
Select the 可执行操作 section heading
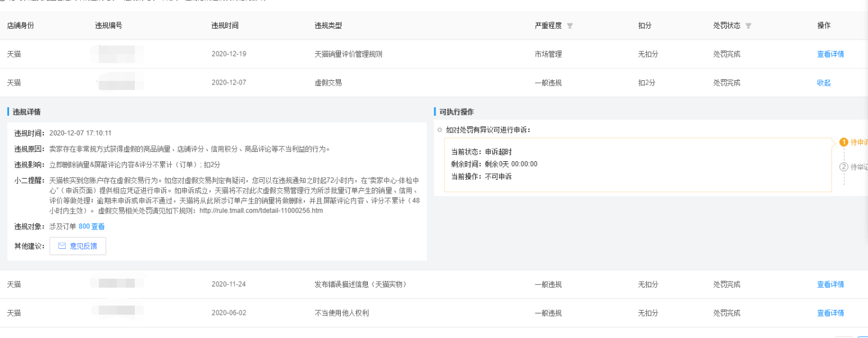(x=457, y=112)
